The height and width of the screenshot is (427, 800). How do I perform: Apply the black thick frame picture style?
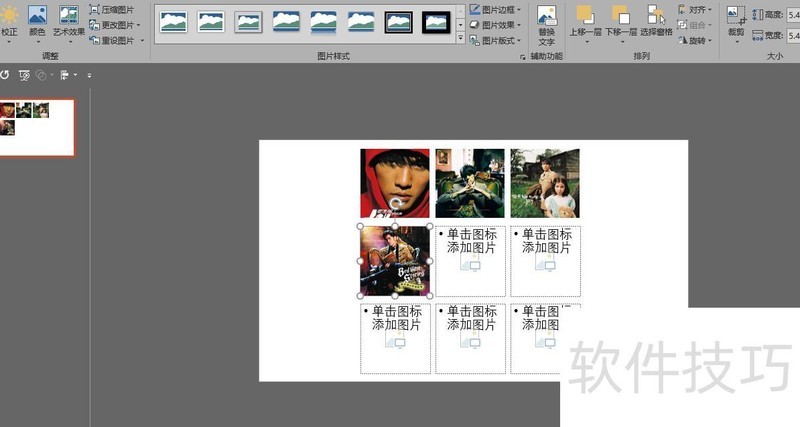tap(399, 22)
